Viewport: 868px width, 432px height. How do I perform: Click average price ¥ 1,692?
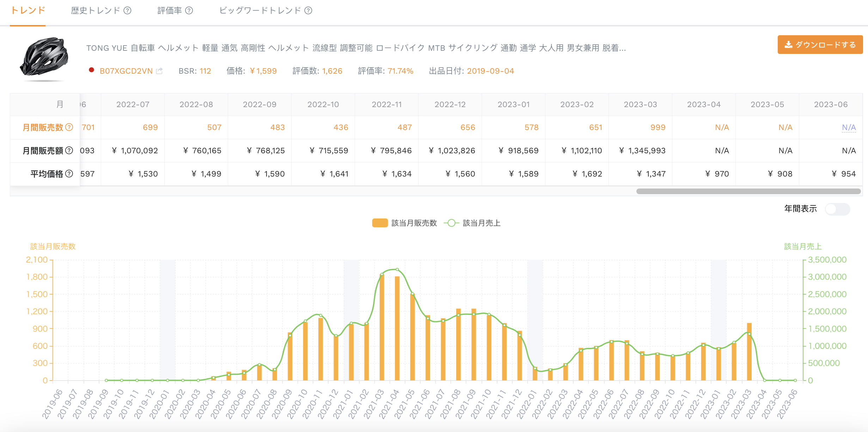coord(587,174)
